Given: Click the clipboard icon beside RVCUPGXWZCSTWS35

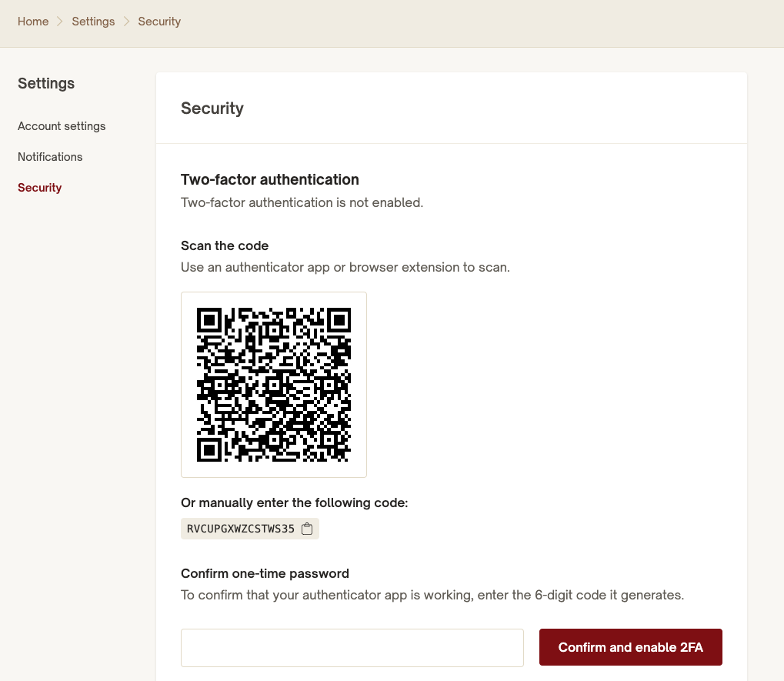Looking at the screenshot, I should click(307, 529).
